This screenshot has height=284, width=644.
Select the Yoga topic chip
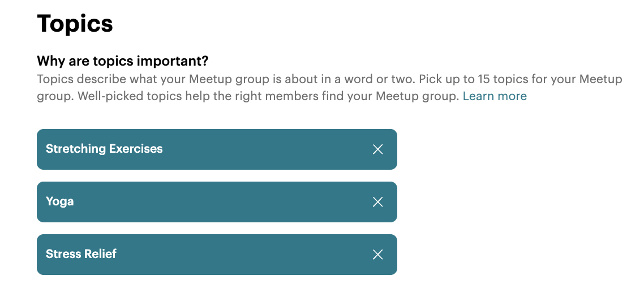pyautogui.click(x=217, y=202)
